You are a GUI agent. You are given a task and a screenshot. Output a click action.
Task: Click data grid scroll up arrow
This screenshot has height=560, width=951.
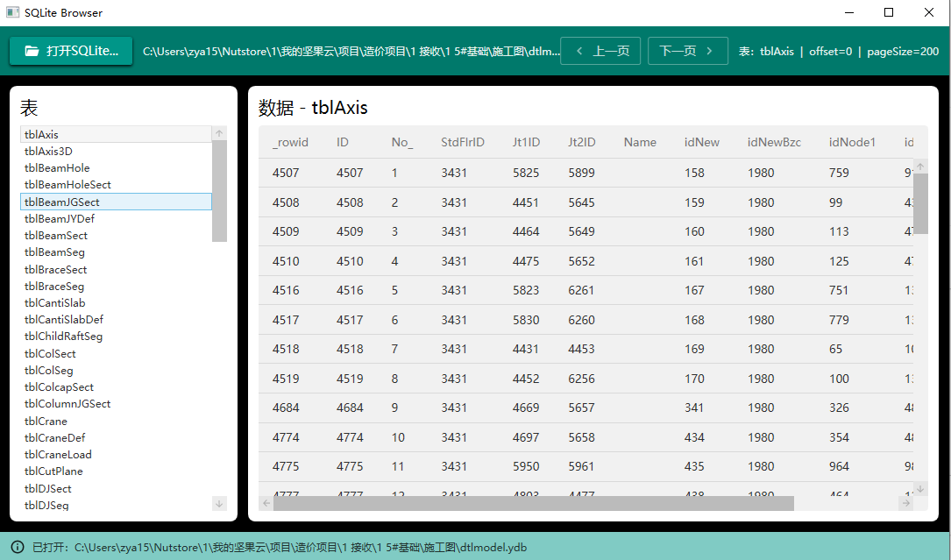coord(920,166)
